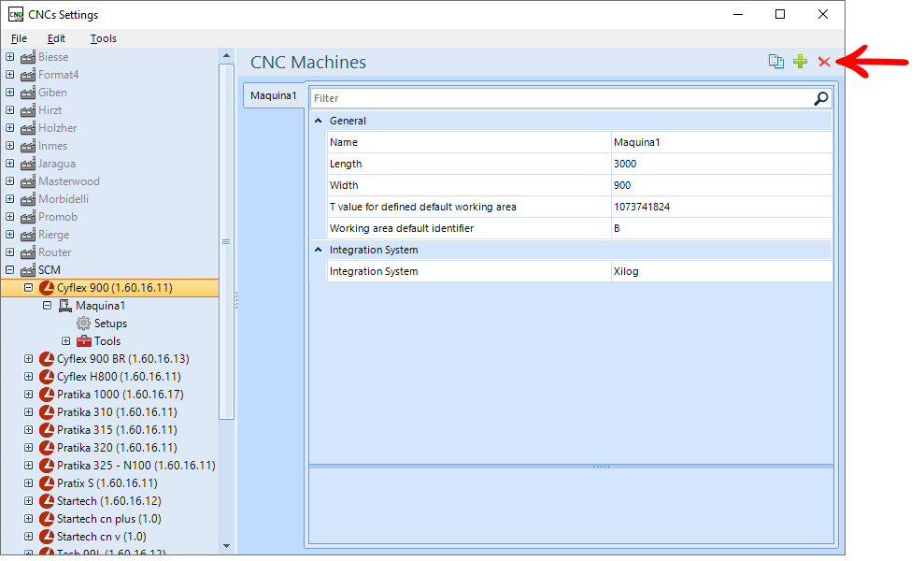
Task: Select Pratika 315 (1.60.16.11) in tree
Action: [x=117, y=430]
